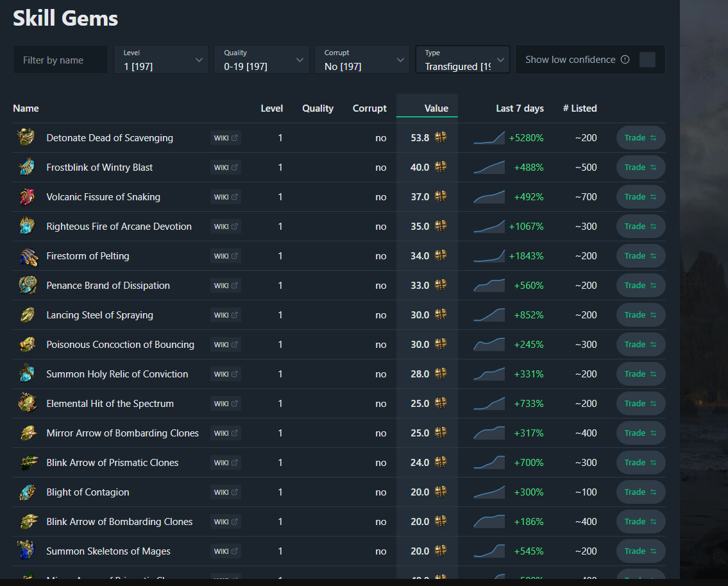The height and width of the screenshot is (586, 728).
Task: Open the Elemental Hit of the Spectrum page
Action: tap(110, 403)
